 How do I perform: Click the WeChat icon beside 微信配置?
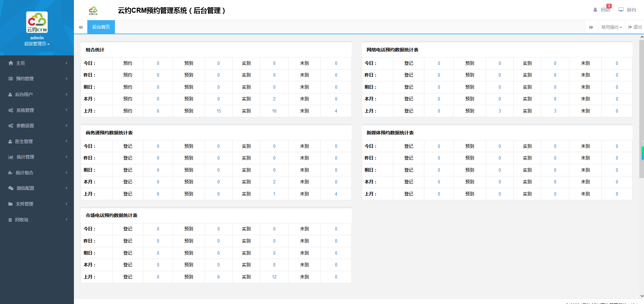click(11, 188)
